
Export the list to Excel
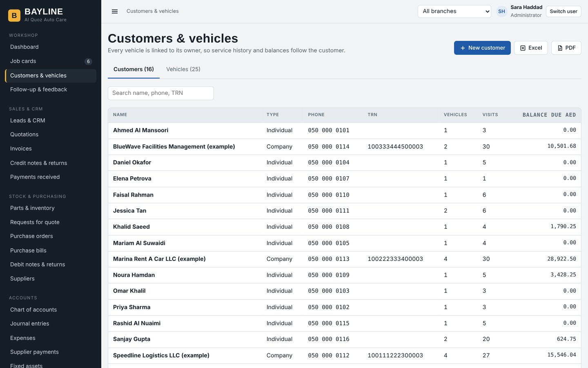[531, 48]
